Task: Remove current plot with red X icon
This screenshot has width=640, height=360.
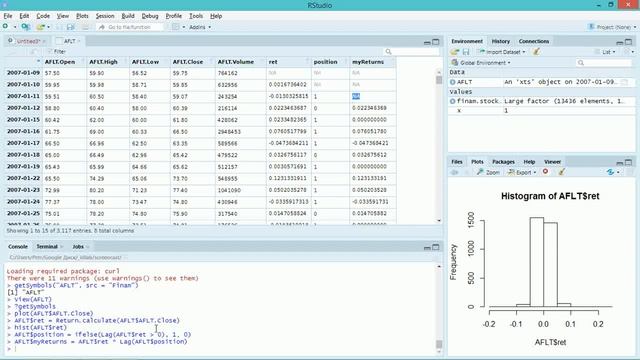Action: (545, 172)
